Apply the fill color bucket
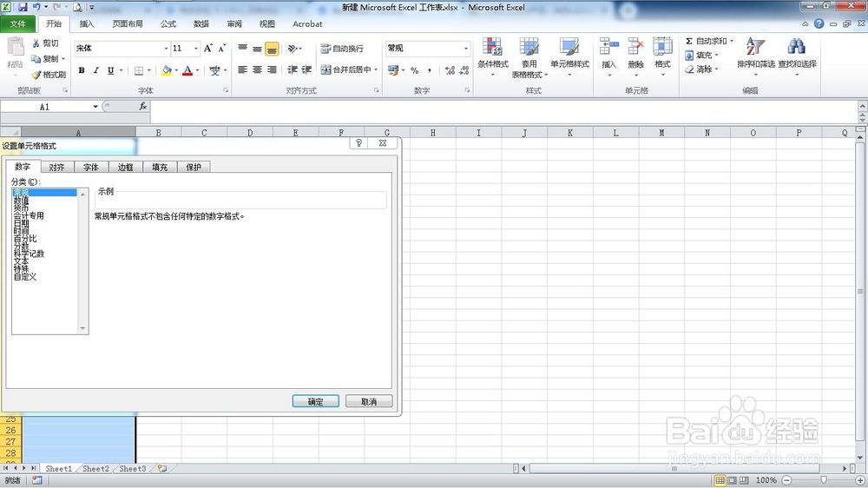The image size is (868, 488). (166, 70)
